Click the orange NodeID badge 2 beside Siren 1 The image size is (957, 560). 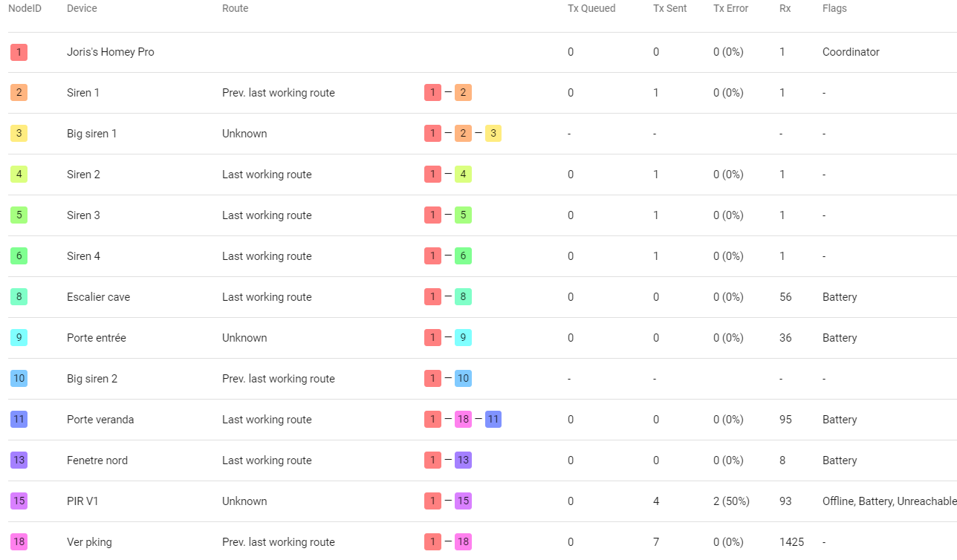[19, 93]
